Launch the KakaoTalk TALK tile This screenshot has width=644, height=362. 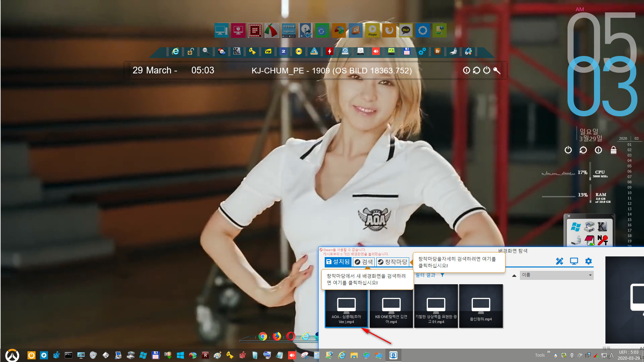pos(406,31)
